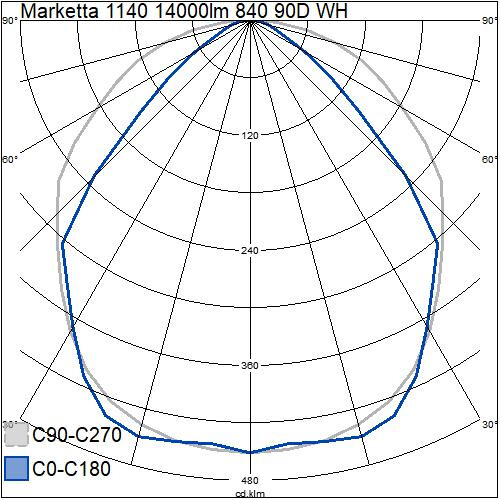Click the 480 intensity ring label
This screenshot has height=500, width=500.
pos(250,480)
